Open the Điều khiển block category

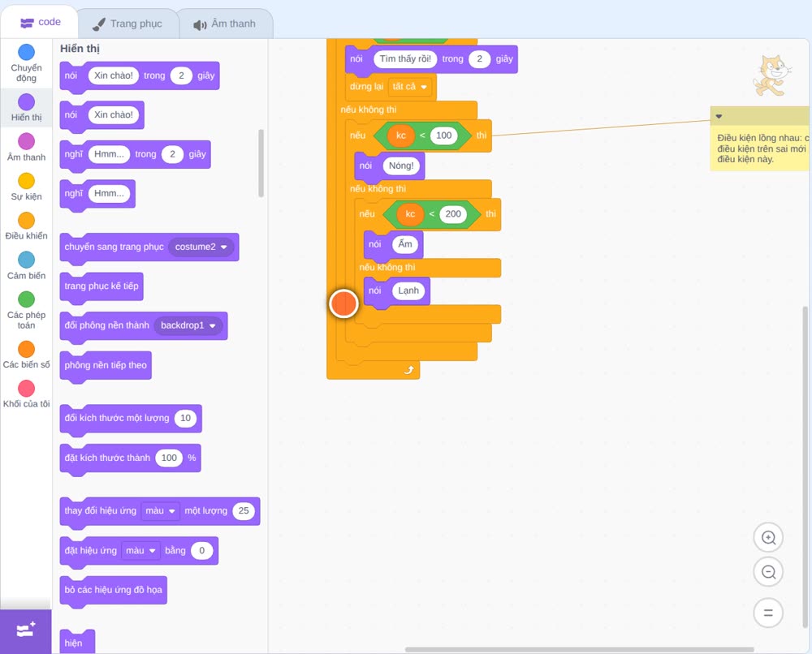click(x=27, y=226)
